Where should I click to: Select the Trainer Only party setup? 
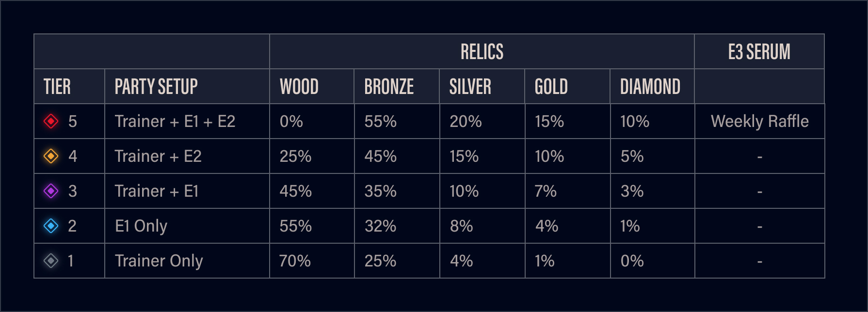[x=159, y=261]
